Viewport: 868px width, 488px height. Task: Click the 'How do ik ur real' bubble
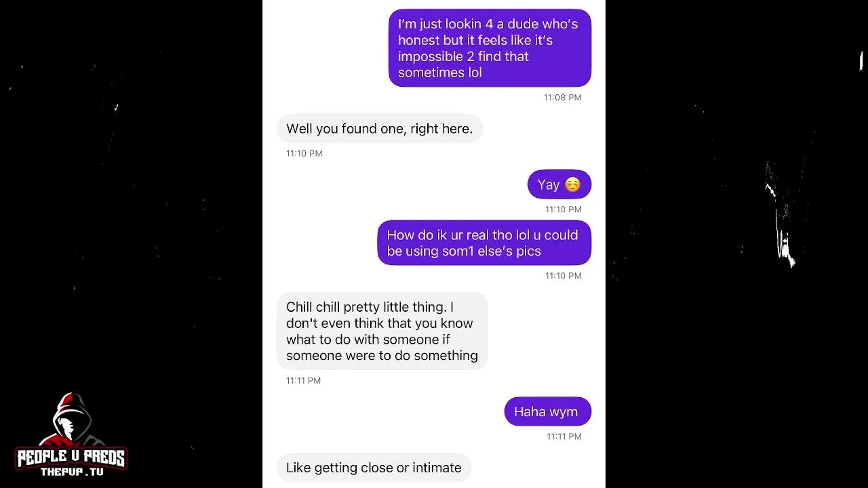pyautogui.click(x=484, y=243)
